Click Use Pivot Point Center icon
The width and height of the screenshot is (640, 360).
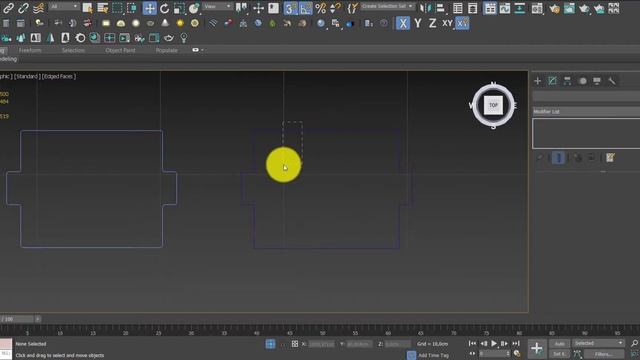(241, 8)
